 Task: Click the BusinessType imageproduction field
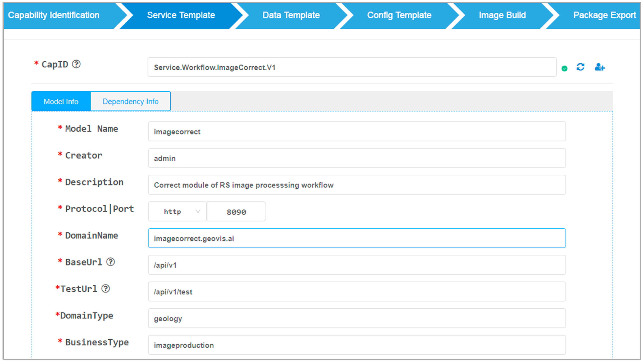tap(357, 345)
